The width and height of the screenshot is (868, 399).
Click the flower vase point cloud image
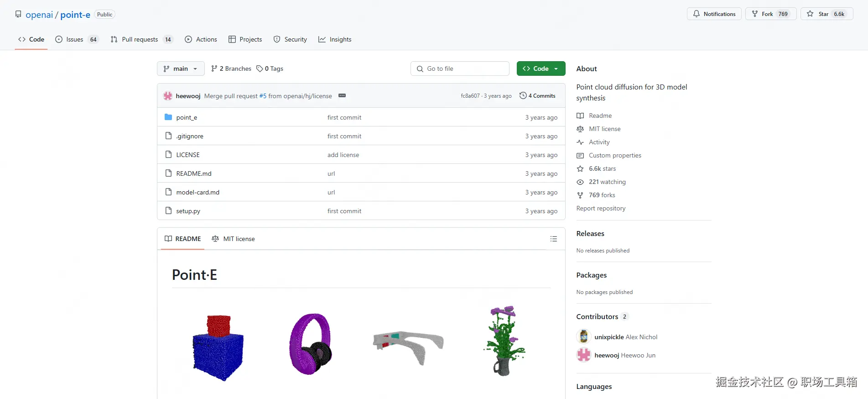504,341
